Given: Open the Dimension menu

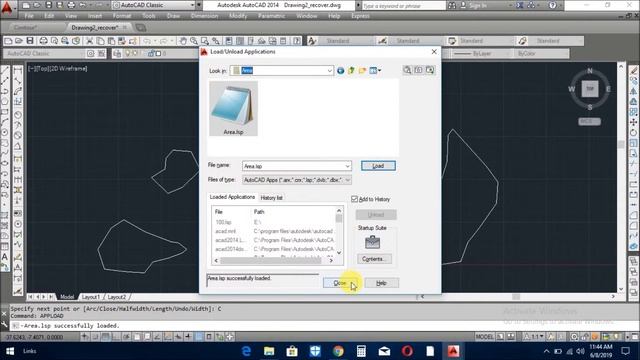Looking at the screenshot, I should [x=204, y=16].
